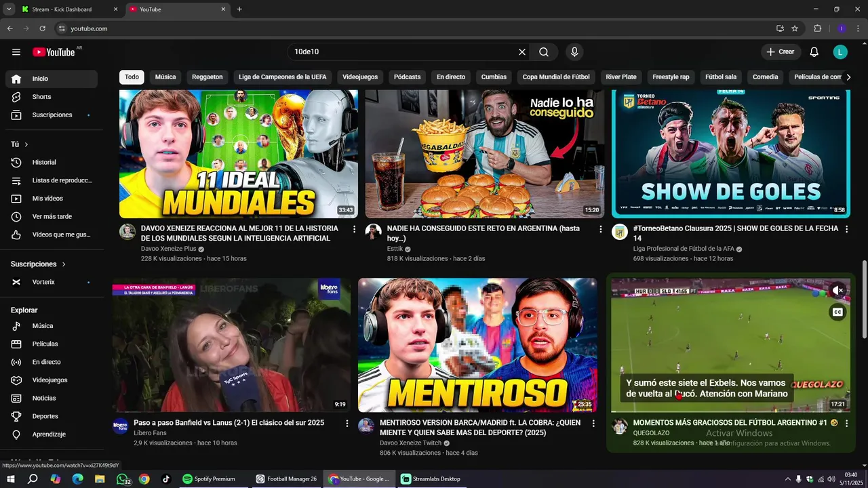Image resolution: width=868 pixels, height=488 pixels.
Task: Select the Freestyle rap chip
Action: coord(671,77)
